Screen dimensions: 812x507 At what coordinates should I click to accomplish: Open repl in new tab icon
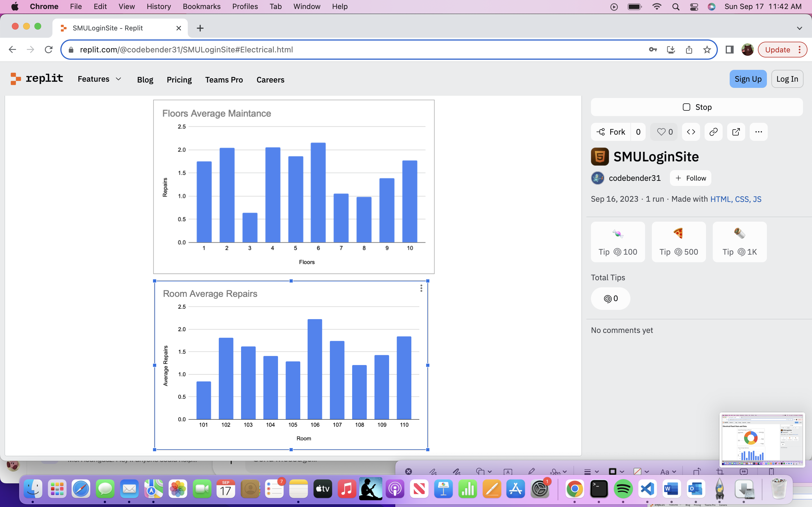736,132
